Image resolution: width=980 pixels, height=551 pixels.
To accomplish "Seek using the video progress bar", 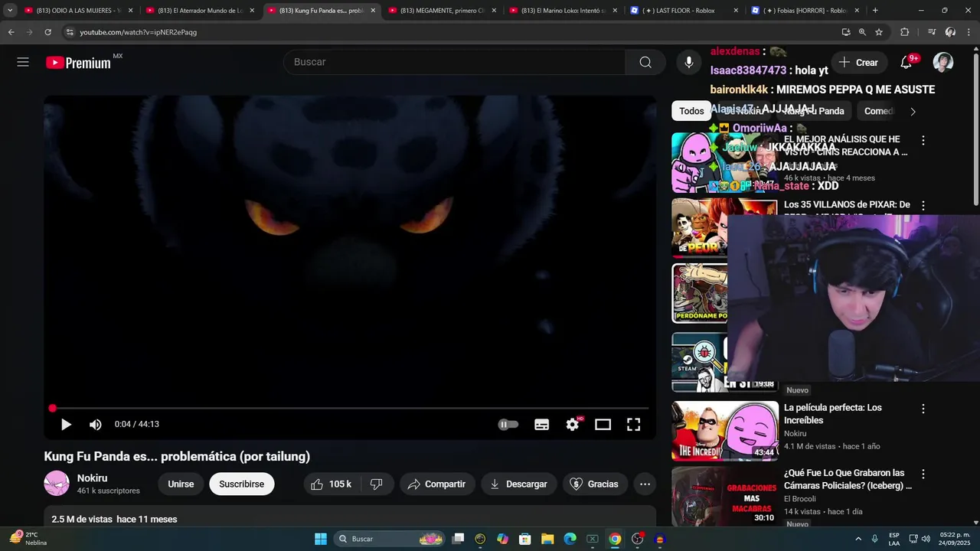I will coord(350,409).
